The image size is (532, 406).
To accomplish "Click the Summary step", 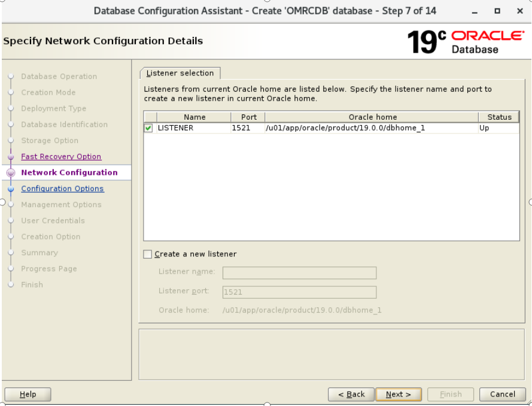I will (x=39, y=253).
